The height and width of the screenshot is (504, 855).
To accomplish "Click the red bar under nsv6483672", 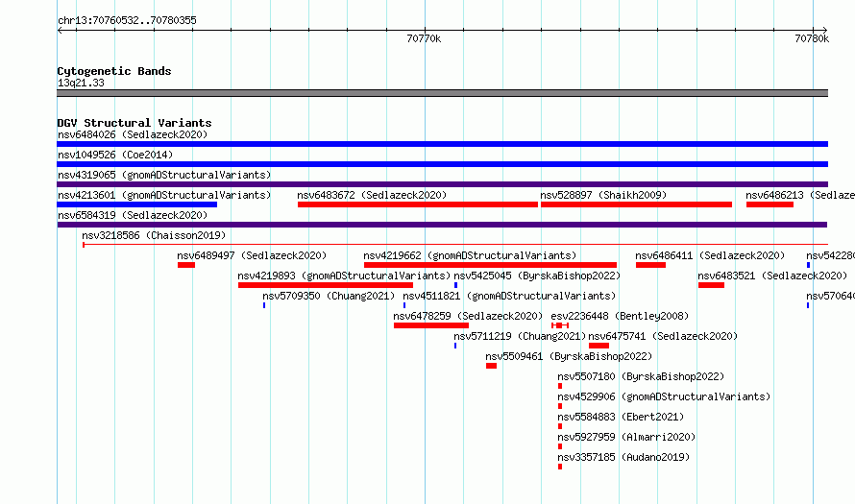I will point(418,204).
